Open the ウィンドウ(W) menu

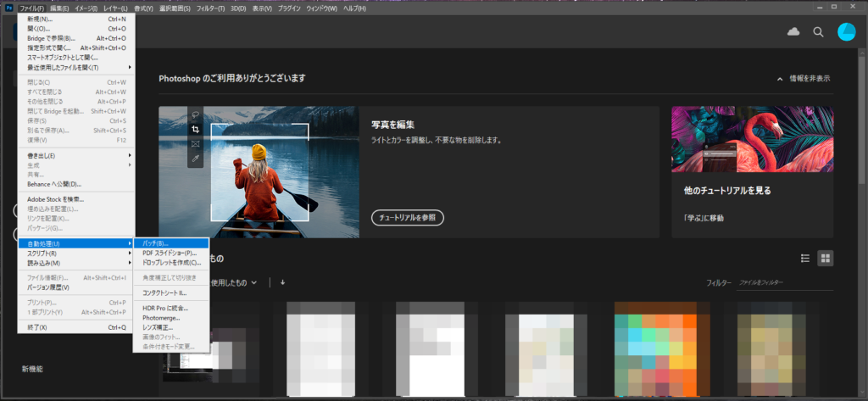point(321,8)
